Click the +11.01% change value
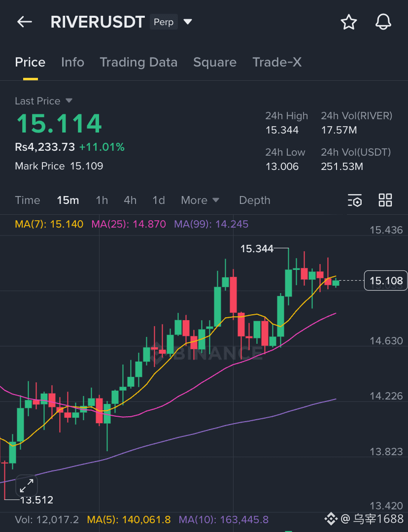Image resolution: width=408 pixels, height=532 pixels. pos(102,147)
